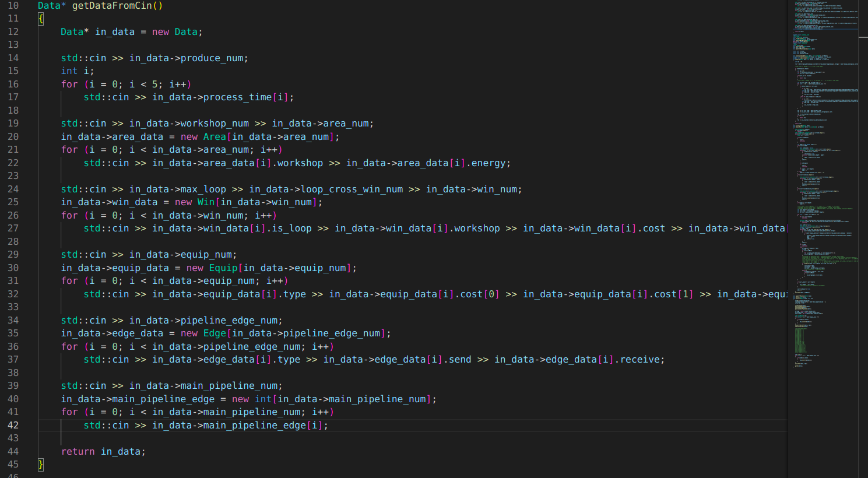Select line number 10 in the gutter
This screenshot has width=868, height=478.
(x=13, y=6)
